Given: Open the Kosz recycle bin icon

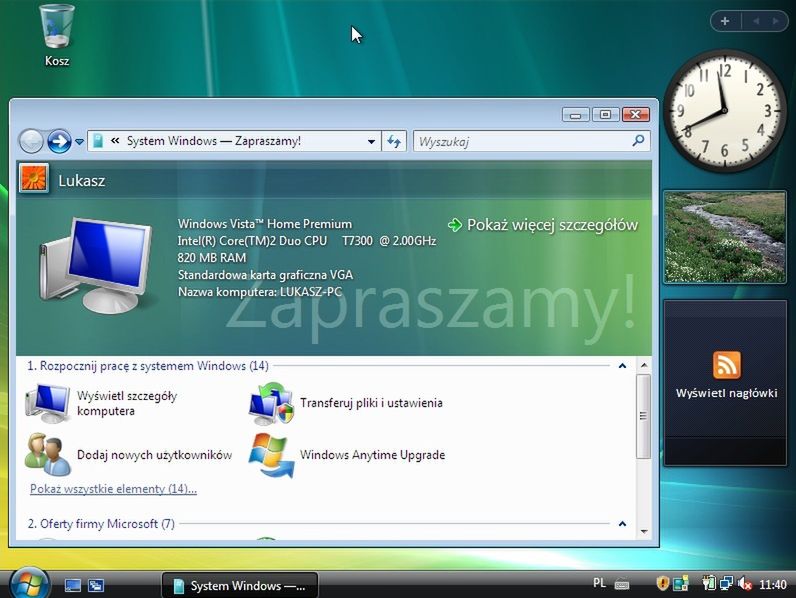Looking at the screenshot, I should coord(56,35).
